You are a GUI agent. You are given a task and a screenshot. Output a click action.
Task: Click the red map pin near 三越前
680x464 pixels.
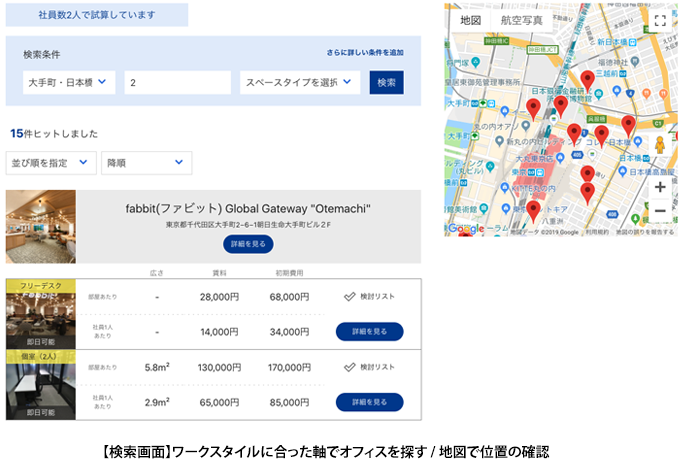(x=587, y=82)
